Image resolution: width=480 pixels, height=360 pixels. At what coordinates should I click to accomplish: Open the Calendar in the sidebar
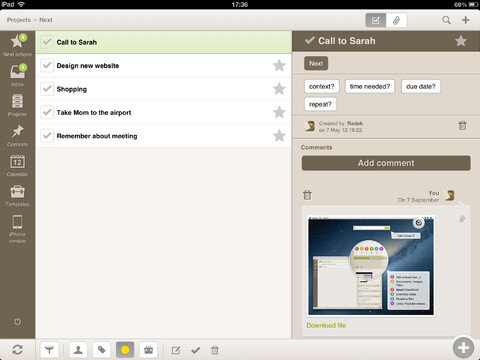pyautogui.click(x=17, y=165)
